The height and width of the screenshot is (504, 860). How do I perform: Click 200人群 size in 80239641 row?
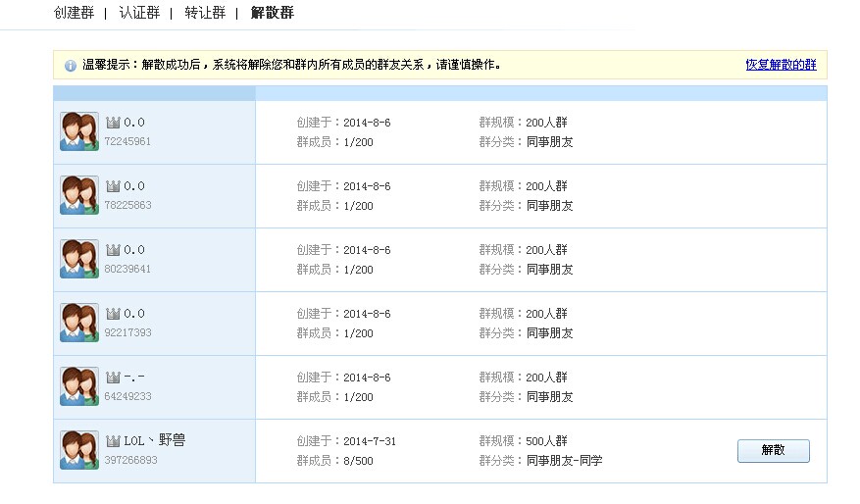[x=546, y=250]
